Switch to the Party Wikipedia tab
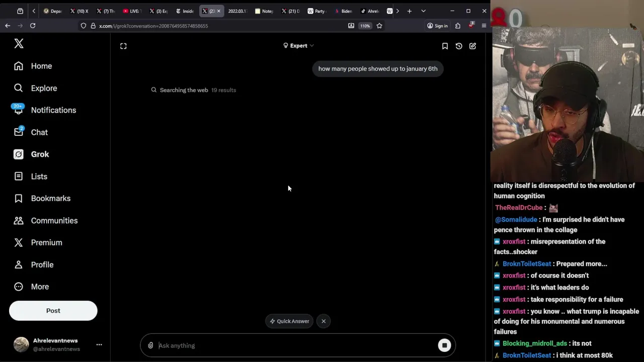Viewport: 644px width, 362px height. click(317, 11)
